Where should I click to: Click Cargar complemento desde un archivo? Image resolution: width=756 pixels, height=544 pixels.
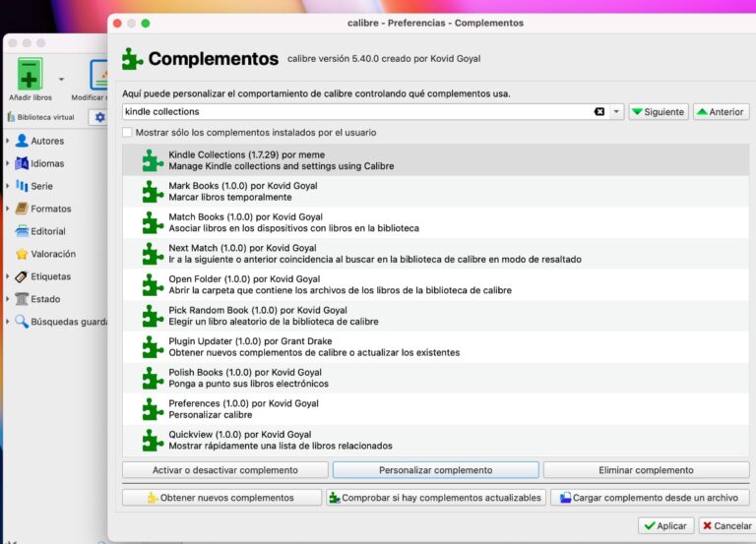[x=650, y=498]
